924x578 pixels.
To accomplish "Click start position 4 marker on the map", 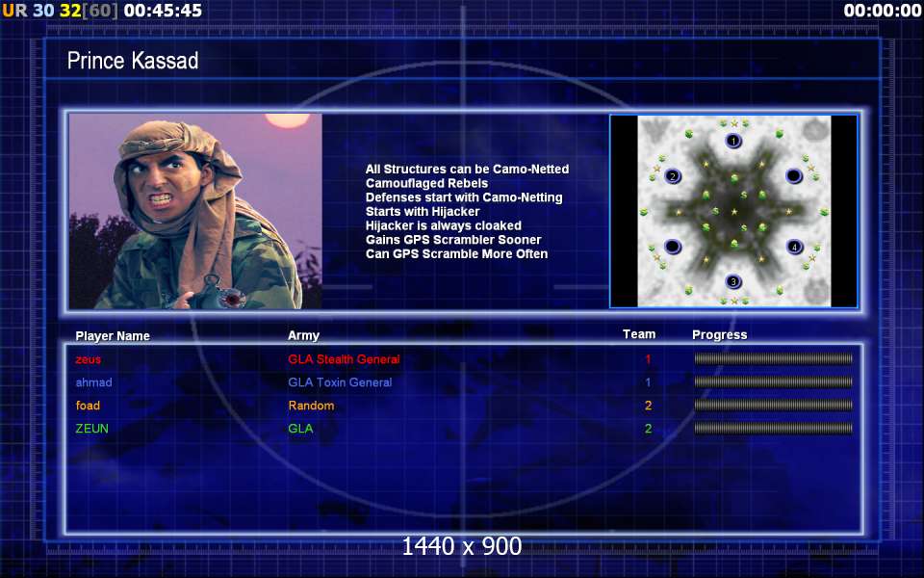I will click(x=794, y=247).
